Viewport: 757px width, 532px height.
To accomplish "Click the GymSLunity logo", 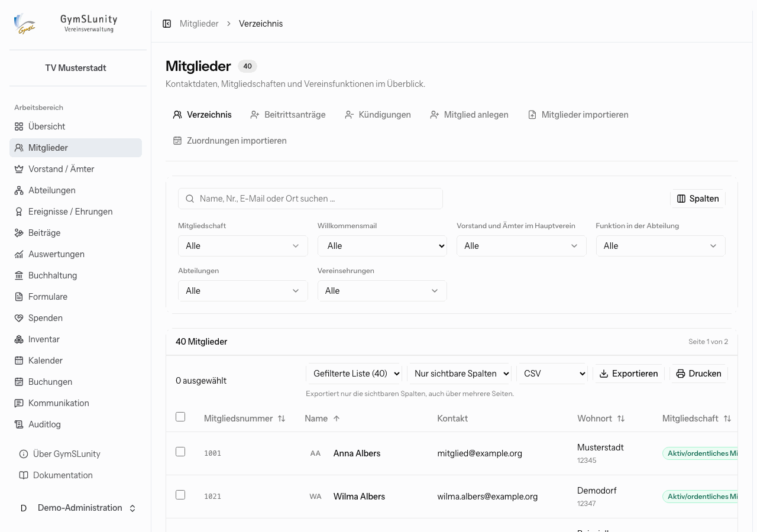I will click(25, 24).
